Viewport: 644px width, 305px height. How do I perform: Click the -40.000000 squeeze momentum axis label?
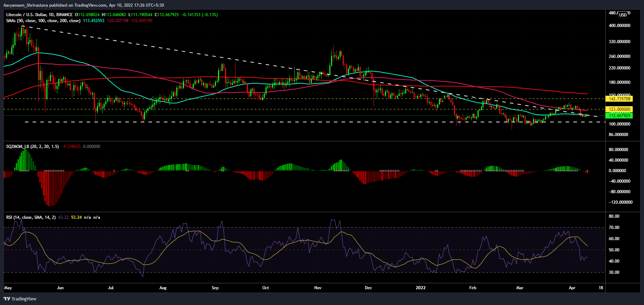(x=619, y=181)
